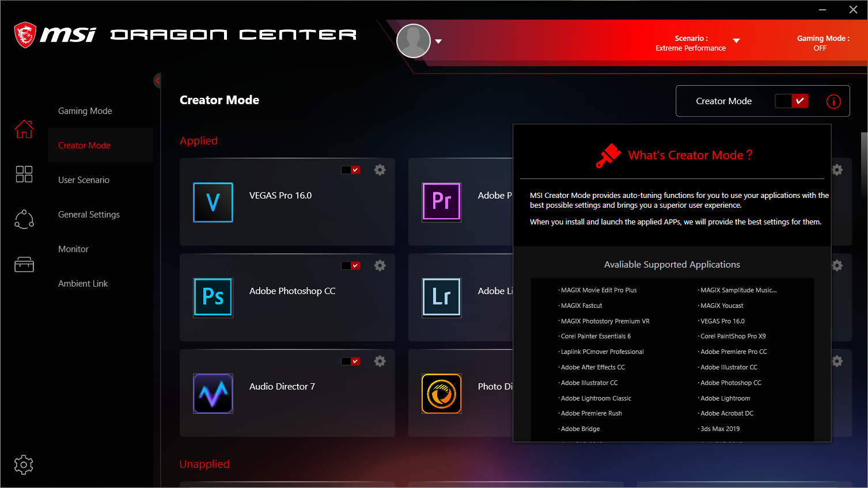Click "Avaliable Supported Applications" heading
The image size is (868, 488).
[x=672, y=265]
